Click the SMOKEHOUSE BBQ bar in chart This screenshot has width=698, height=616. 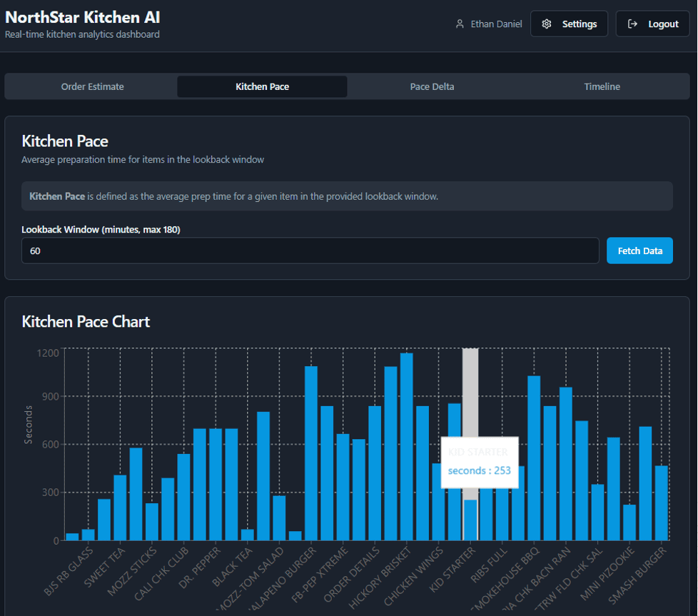[534, 458]
